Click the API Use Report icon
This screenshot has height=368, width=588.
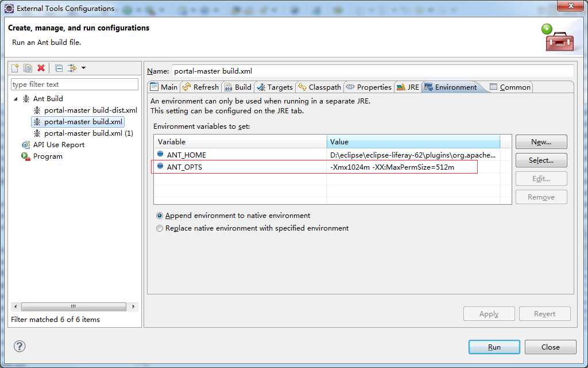point(26,145)
